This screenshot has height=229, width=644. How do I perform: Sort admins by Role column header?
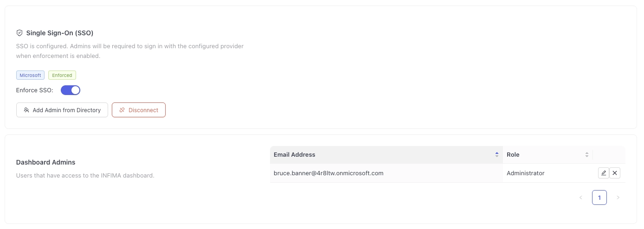513,155
